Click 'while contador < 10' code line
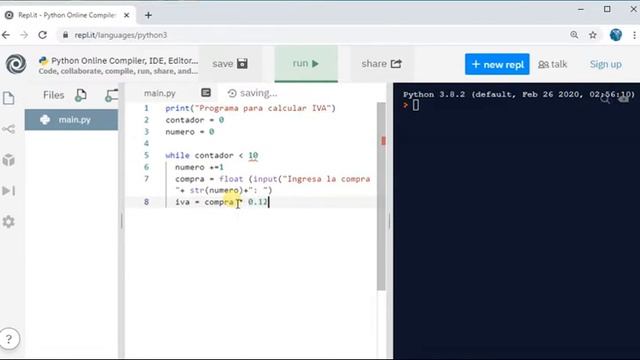640x360 pixels. tap(211, 156)
